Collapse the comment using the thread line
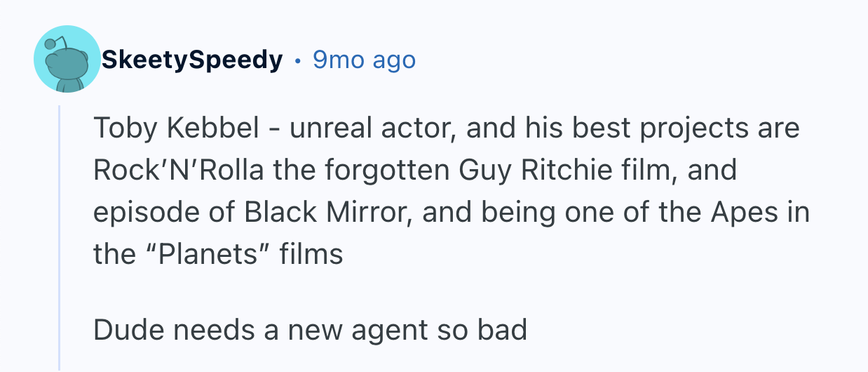 pyautogui.click(x=60, y=239)
